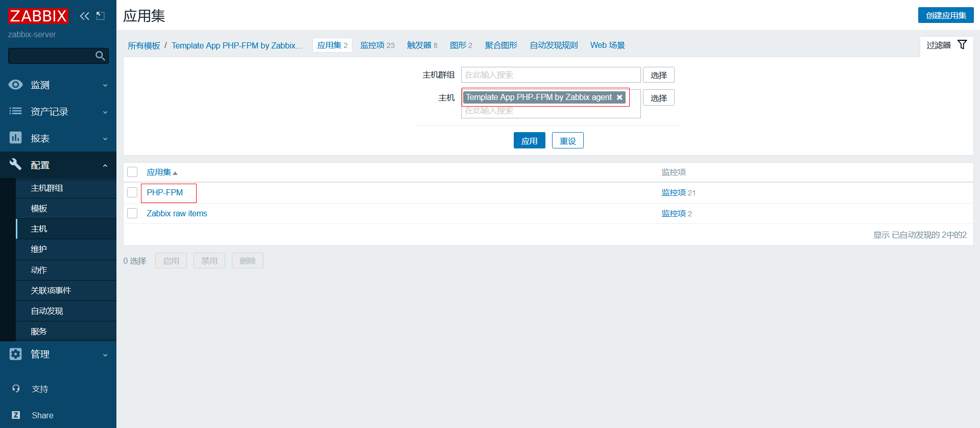980x428 pixels.
Task: Check the PHP-FPM row checkbox
Action: point(132,192)
